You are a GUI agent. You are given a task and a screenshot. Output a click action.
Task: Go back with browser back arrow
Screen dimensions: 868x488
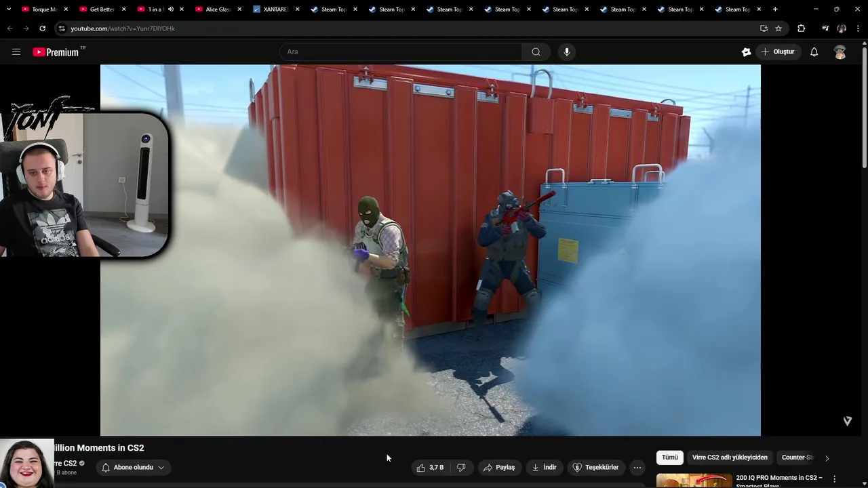pyautogui.click(x=9, y=28)
